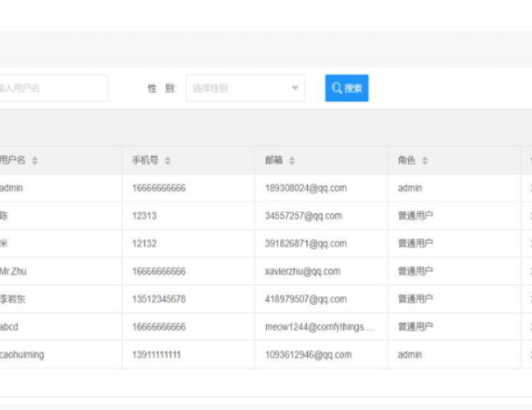
Task: Click the email 189308024@qq.com cell
Action: tap(305, 188)
